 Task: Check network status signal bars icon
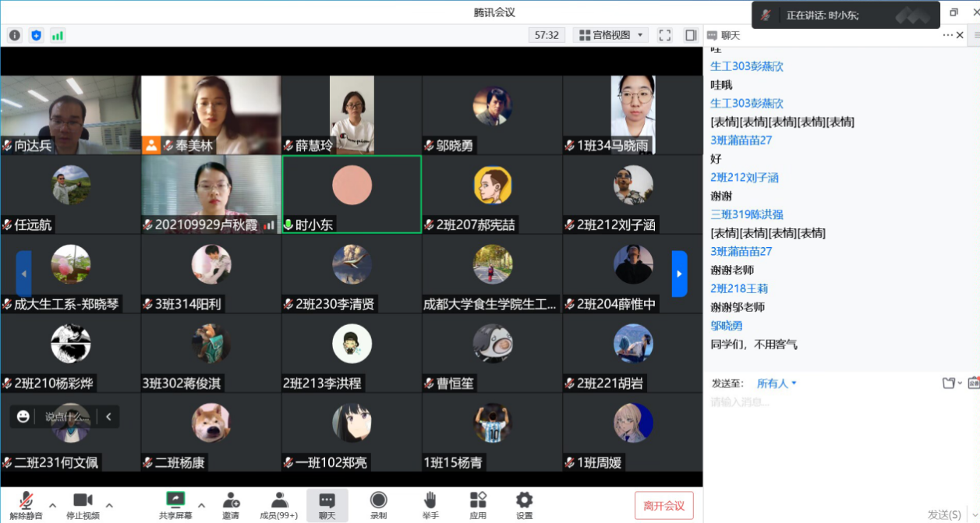pyautogui.click(x=58, y=35)
